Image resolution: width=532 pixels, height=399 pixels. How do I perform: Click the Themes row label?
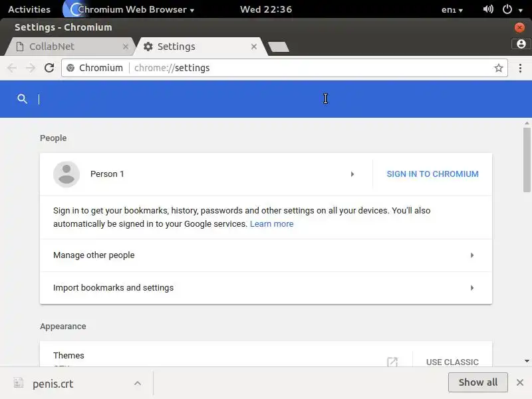pyautogui.click(x=68, y=355)
